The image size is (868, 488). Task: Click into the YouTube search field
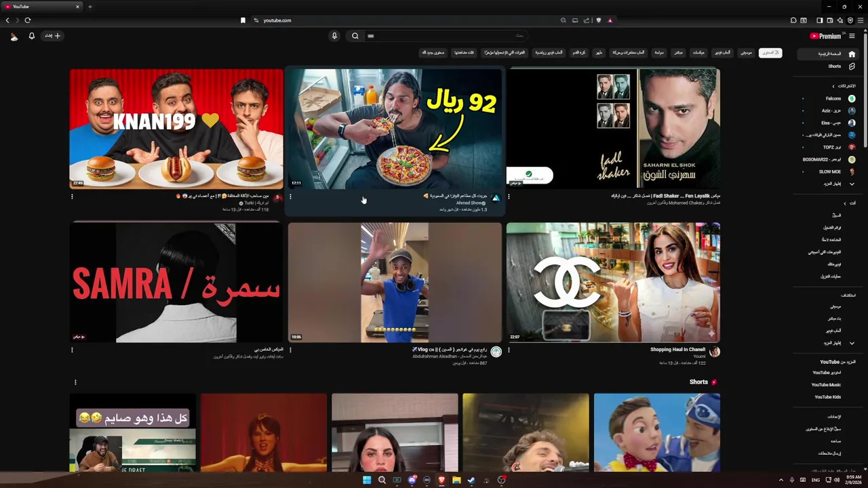(445, 36)
